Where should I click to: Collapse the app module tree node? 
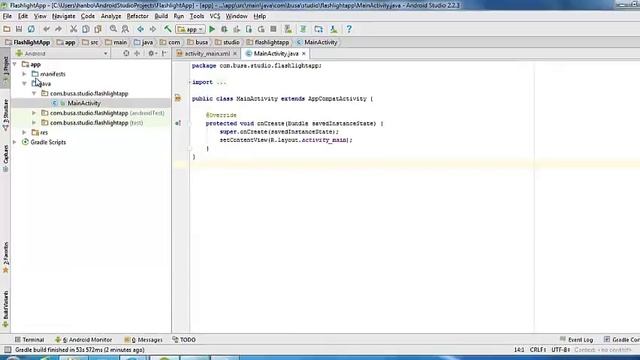[x=15, y=64]
